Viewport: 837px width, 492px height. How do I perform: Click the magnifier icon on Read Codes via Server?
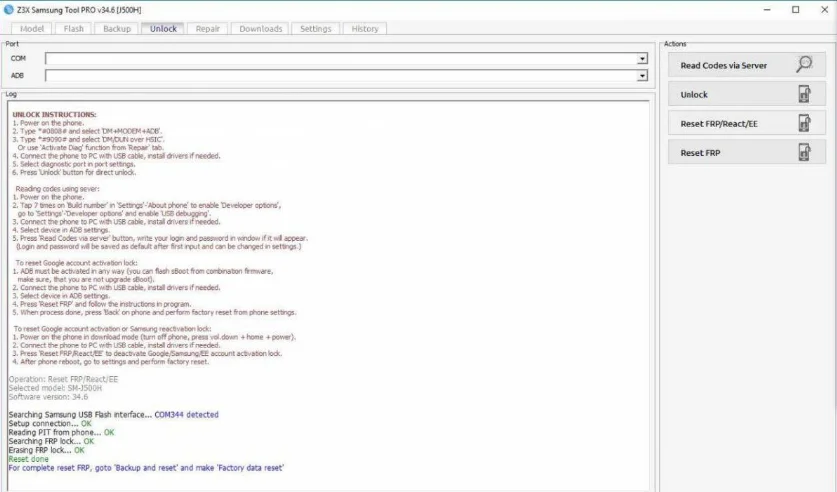click(804, 65)
